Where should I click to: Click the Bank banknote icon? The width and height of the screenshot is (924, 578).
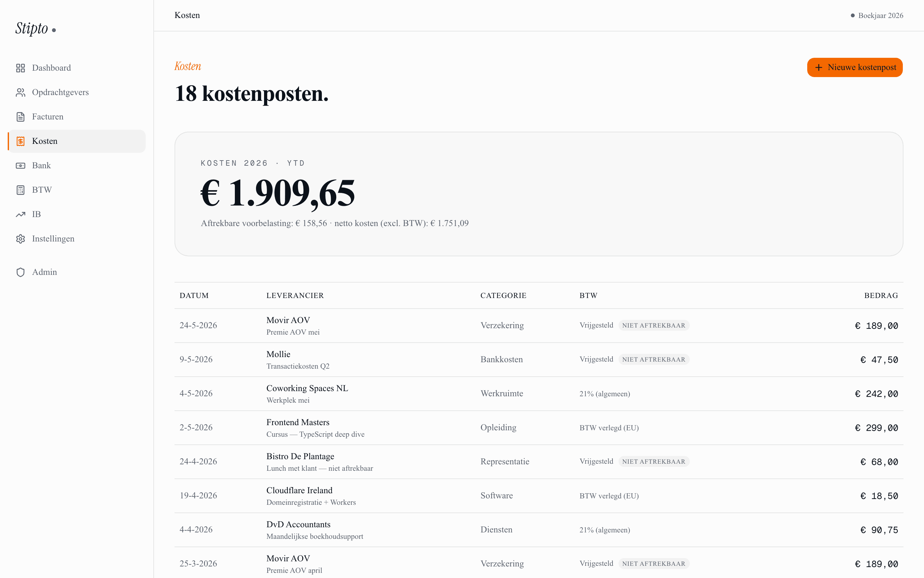(21, 166)
